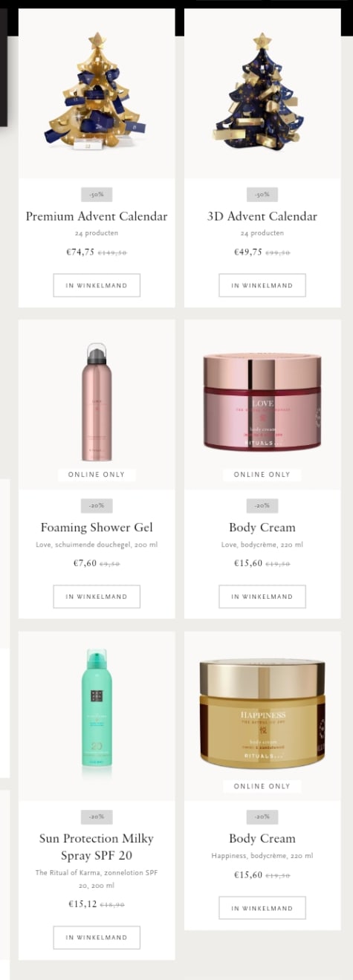The image size is (353, 980).
Task: Open 3D Advent Calendar product title
Action: point(262,216)
